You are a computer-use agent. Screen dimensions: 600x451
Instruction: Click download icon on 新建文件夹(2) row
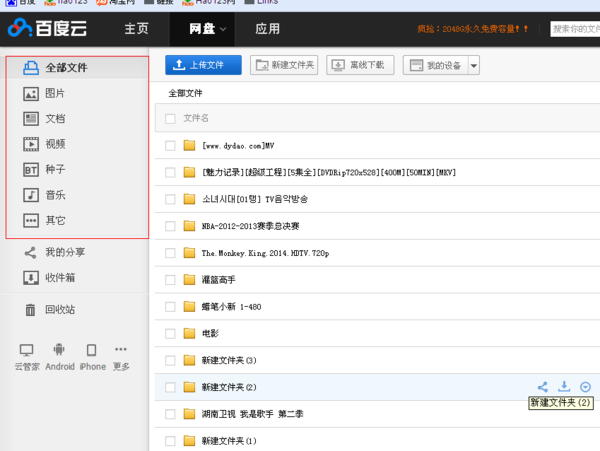tap(564, 387)
